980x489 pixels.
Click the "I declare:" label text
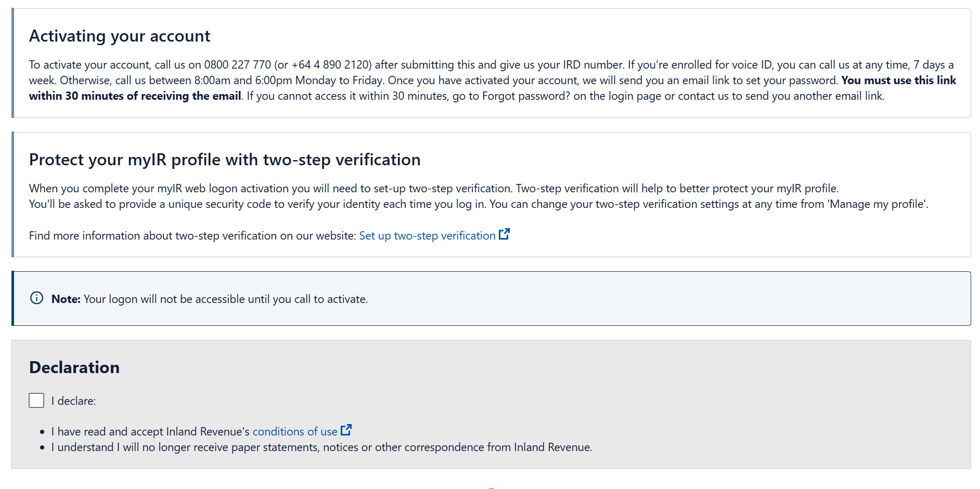pos(73,401)
